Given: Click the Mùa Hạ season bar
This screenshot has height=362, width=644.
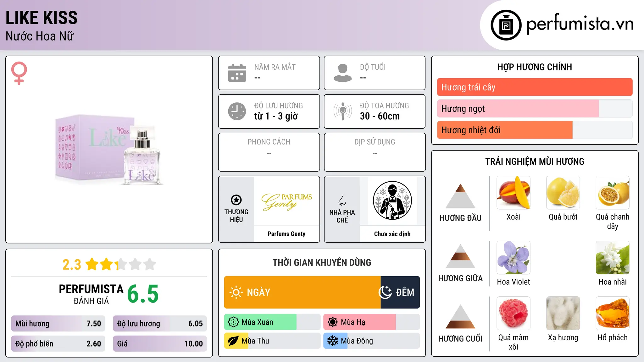Looking at the screenshot, I should pos(372,322).
